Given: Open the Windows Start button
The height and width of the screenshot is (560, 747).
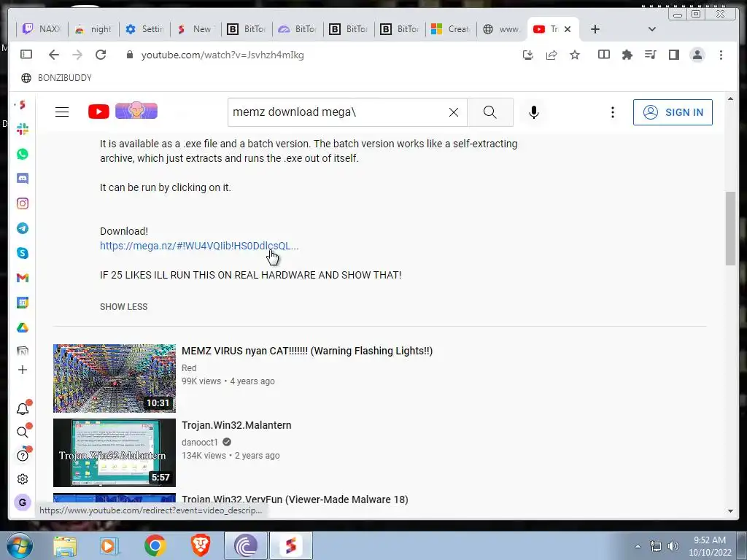Looking at the screenshot, I should click(x=20, y=545).
